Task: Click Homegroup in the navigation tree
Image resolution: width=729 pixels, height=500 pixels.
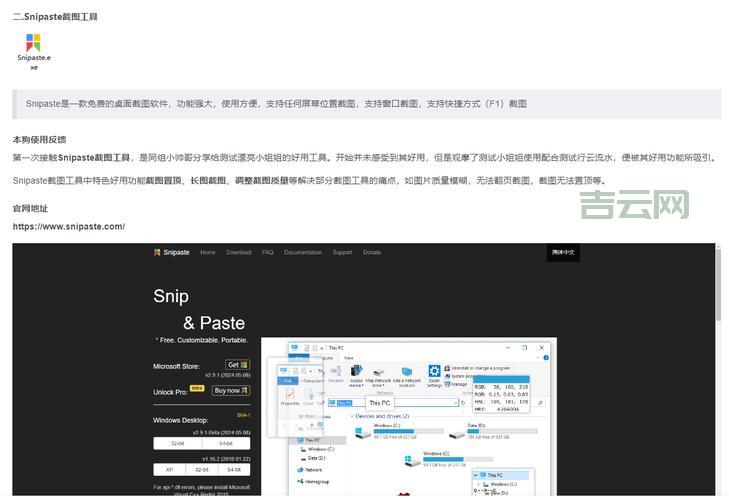Action: pyautogui.click(x=313, y=481)
